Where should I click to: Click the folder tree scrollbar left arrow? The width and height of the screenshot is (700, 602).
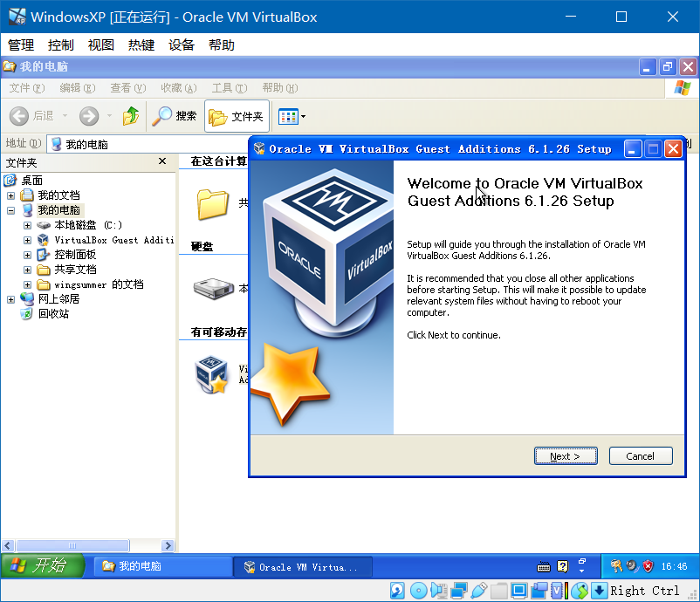coord(8,545)
